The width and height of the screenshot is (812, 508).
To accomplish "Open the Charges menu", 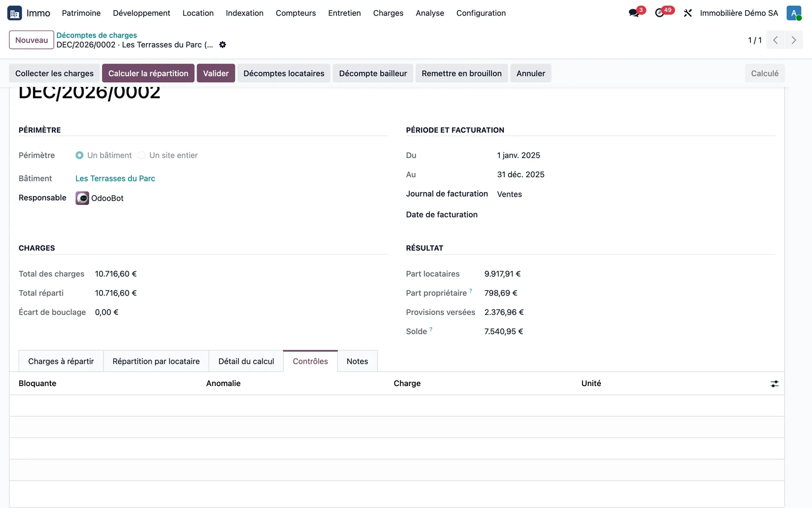I will 388,13.
